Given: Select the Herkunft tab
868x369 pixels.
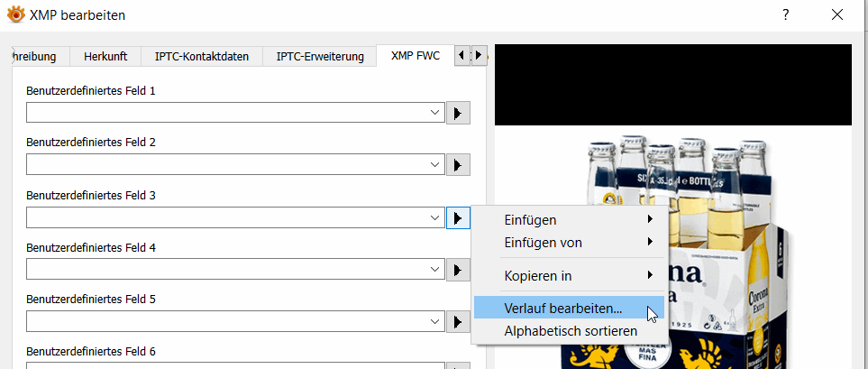Looking at the screenshot, I should pyautogui.click(x=105, y=56).
